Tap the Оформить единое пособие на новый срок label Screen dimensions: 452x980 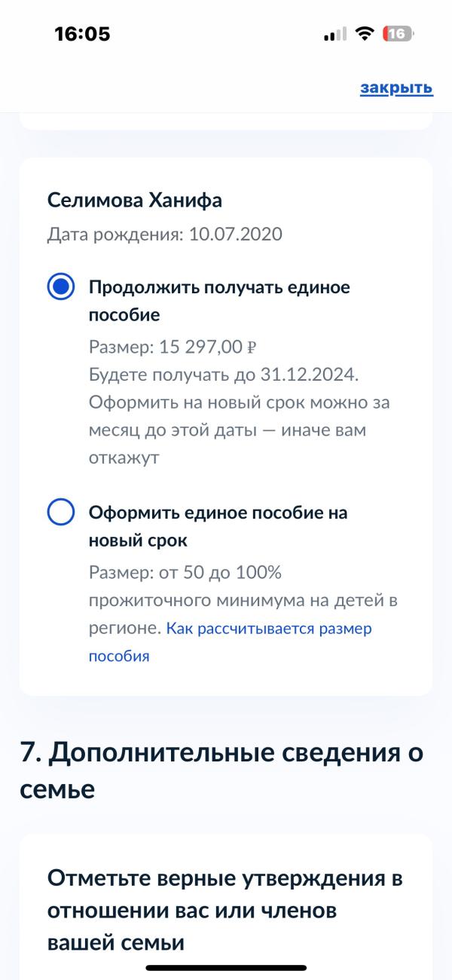[218, 526]
